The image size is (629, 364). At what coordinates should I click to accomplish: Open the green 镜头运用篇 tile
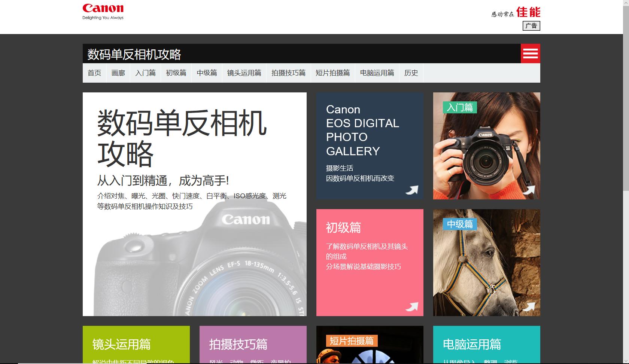point(136,345)
